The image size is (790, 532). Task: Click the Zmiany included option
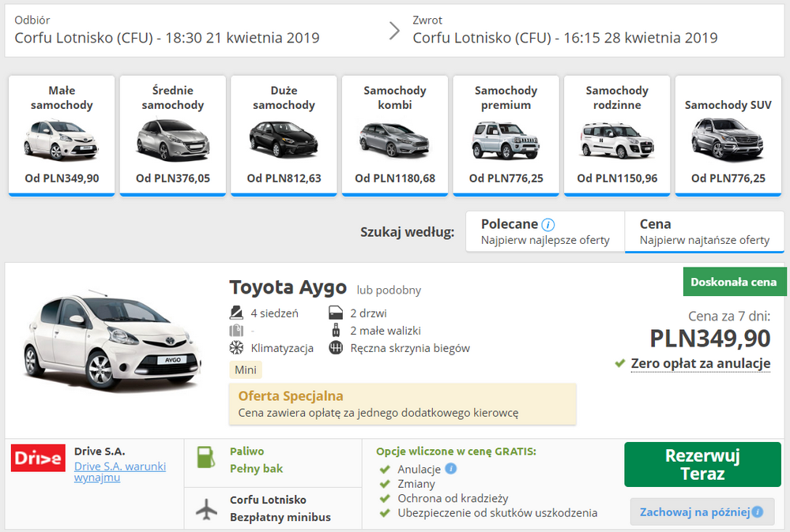coord(416,484)
